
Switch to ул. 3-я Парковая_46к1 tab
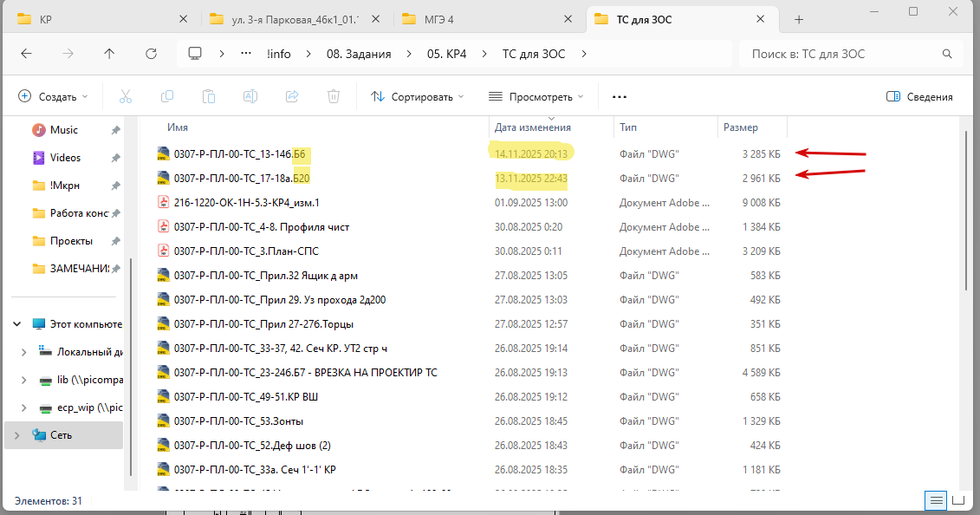296,19
